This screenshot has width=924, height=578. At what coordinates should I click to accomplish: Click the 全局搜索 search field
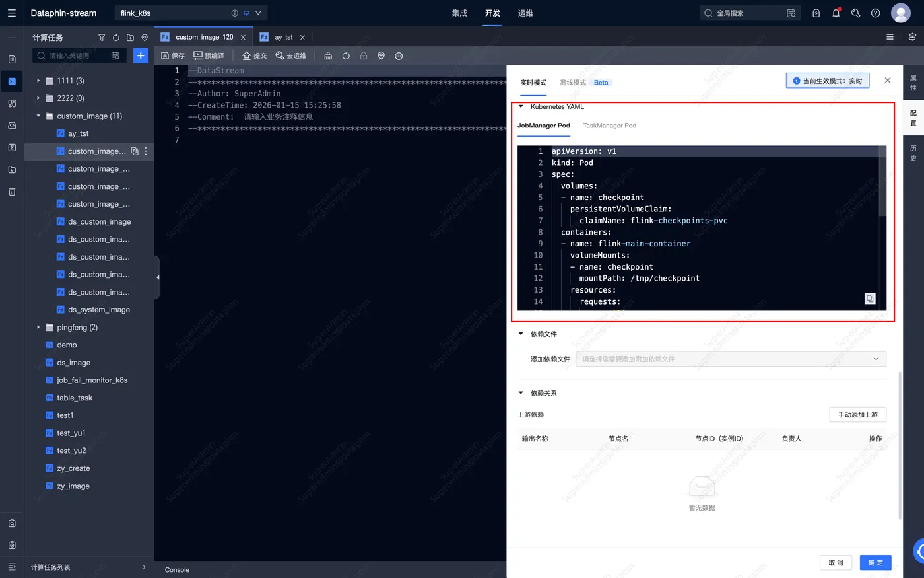point(749,13)
